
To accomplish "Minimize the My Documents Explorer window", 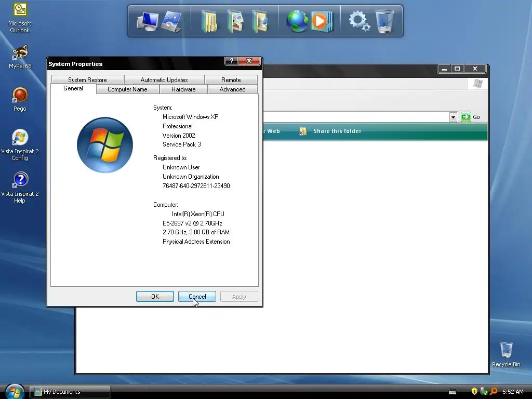I will point(444,69).
